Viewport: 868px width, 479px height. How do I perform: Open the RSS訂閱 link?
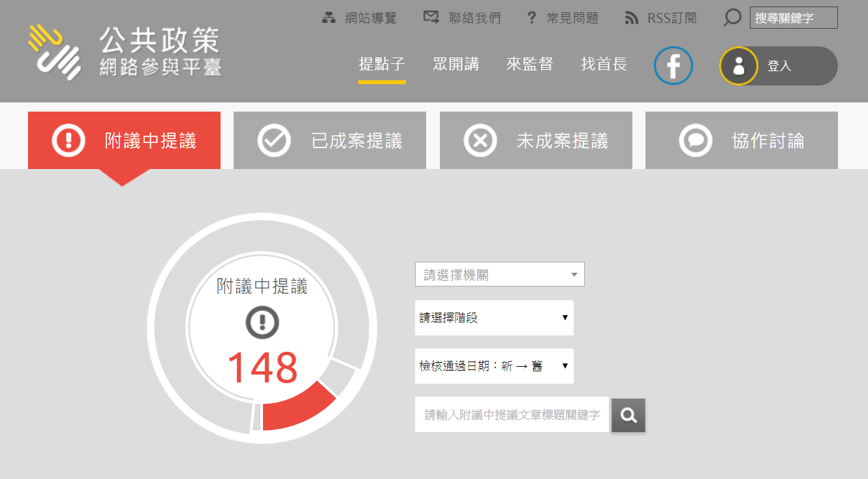click(672, 18)
